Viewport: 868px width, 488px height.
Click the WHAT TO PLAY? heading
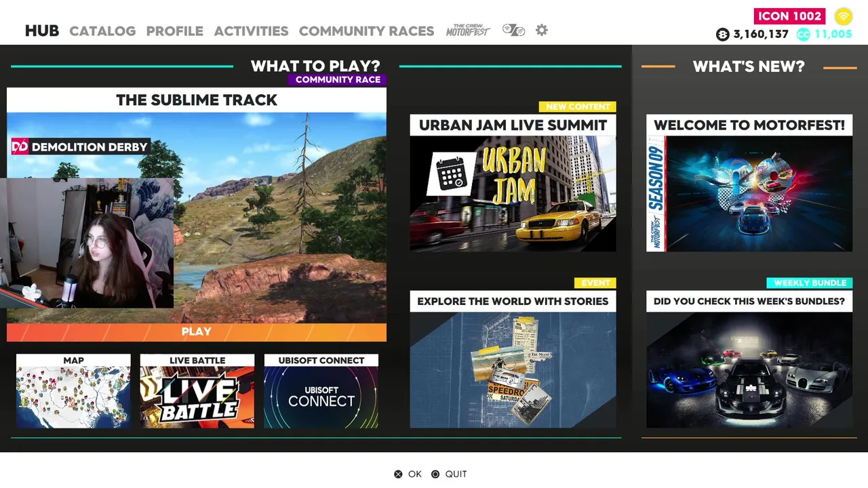[315, 66]
